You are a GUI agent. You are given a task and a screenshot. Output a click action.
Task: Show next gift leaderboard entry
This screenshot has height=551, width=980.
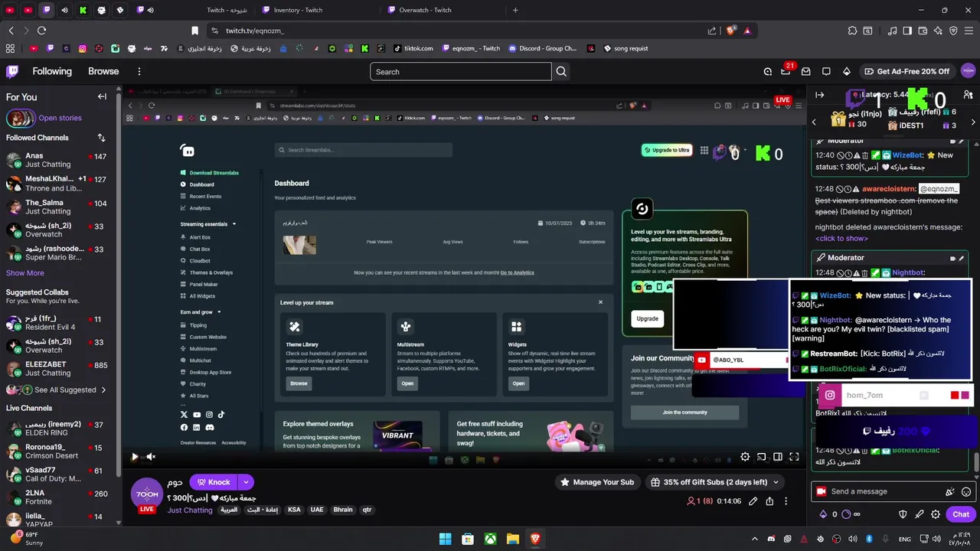click(x=972, y=122)
